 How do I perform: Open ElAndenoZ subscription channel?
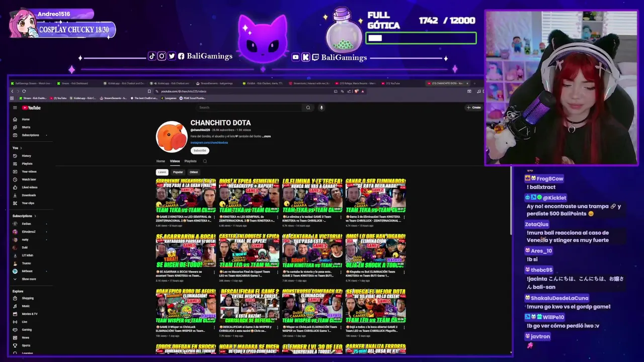click(x=29, y=232)
